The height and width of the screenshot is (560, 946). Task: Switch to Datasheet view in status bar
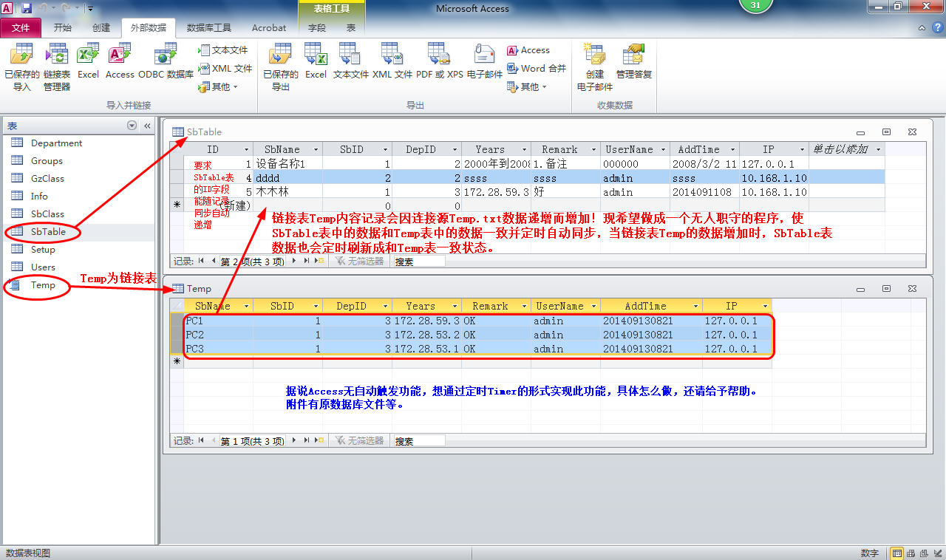coord(897,553)
